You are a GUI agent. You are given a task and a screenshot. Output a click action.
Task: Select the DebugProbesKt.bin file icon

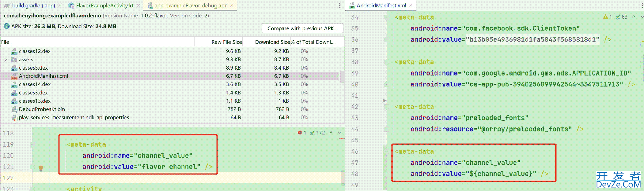point(14,109)
